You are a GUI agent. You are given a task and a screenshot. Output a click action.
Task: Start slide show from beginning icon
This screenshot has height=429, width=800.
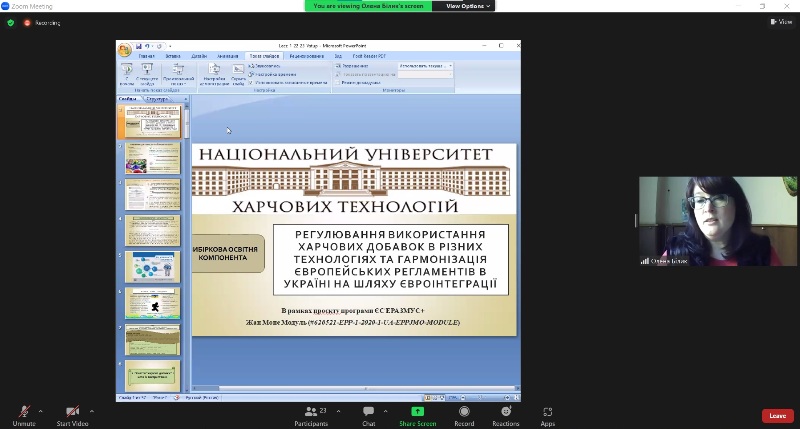(x=127, y=73)
